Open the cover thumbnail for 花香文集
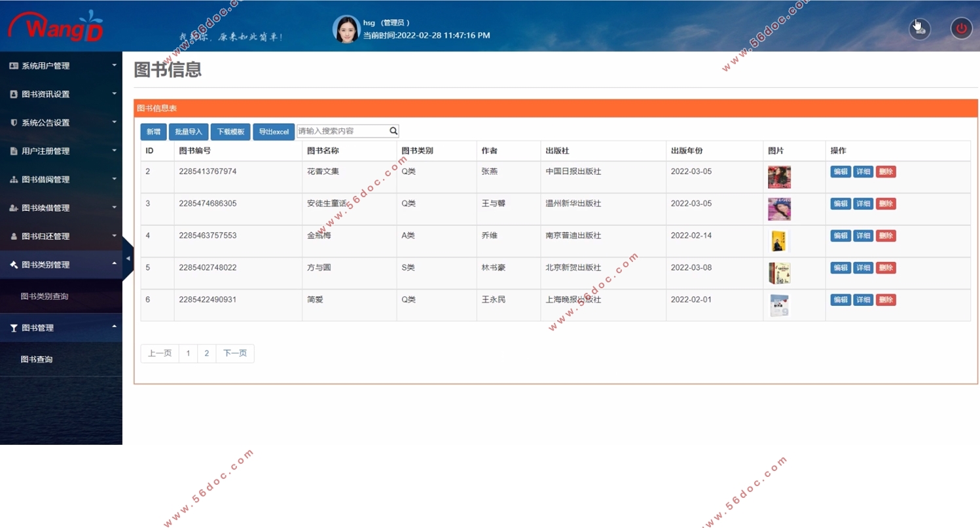 (779, 177)
